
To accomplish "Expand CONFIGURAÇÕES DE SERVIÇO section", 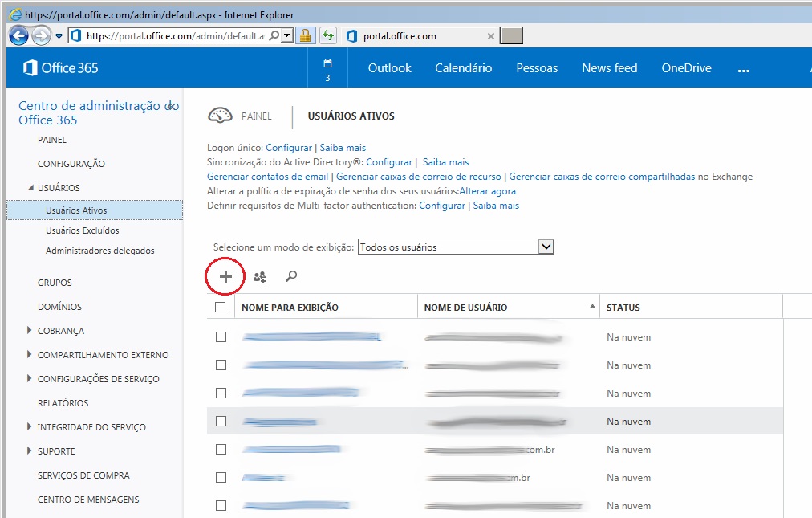I will point(30,378).
